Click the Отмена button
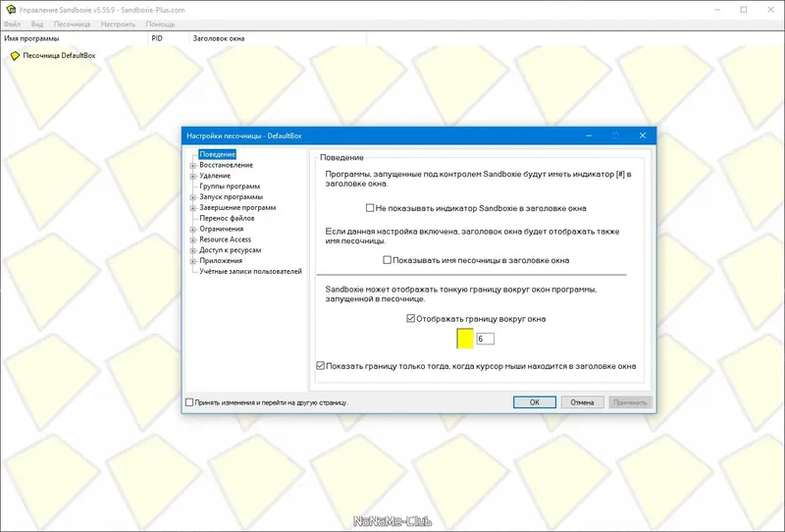This screenshot has width=785, height=532. pyautogui.click(x=582, y=402)
